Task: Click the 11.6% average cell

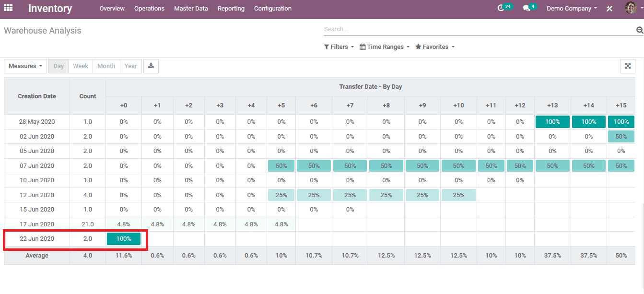Action: [x=124, y=256]
